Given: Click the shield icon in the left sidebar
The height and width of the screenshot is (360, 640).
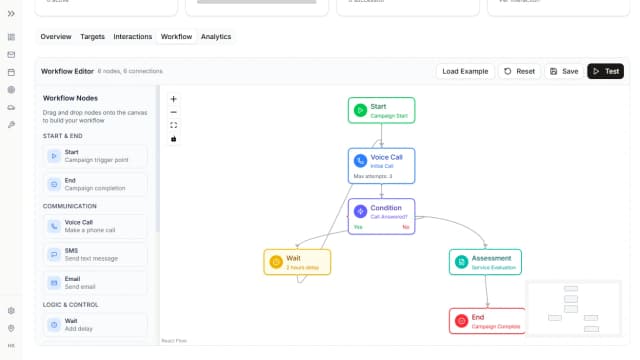Looking at the screenshot, I should click(x=11, y=328).
